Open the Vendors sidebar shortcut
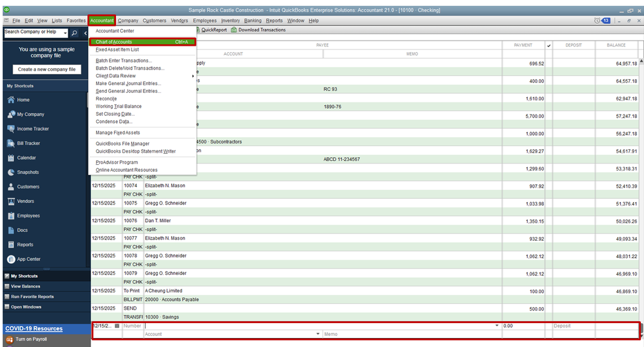 click(26, 202)
